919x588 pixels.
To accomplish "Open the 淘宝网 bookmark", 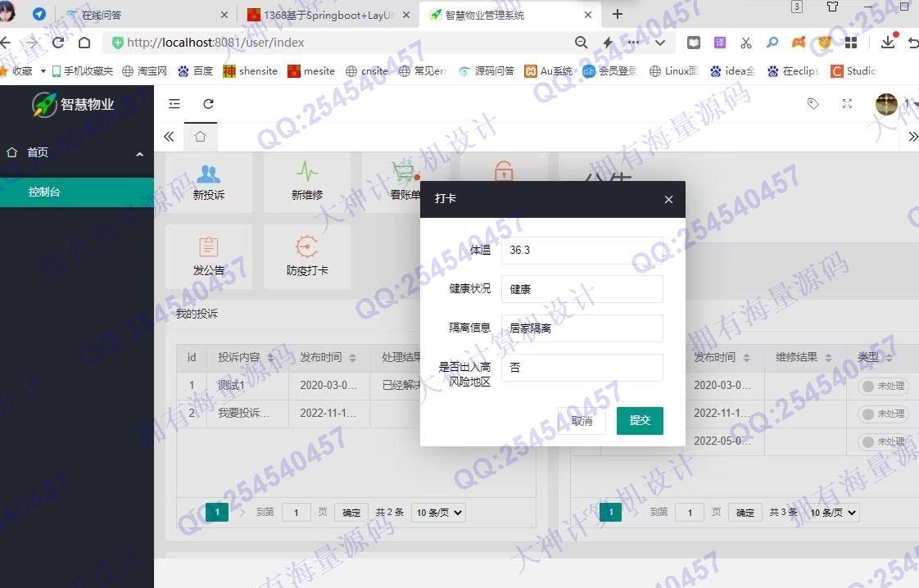I will [144, 71].
